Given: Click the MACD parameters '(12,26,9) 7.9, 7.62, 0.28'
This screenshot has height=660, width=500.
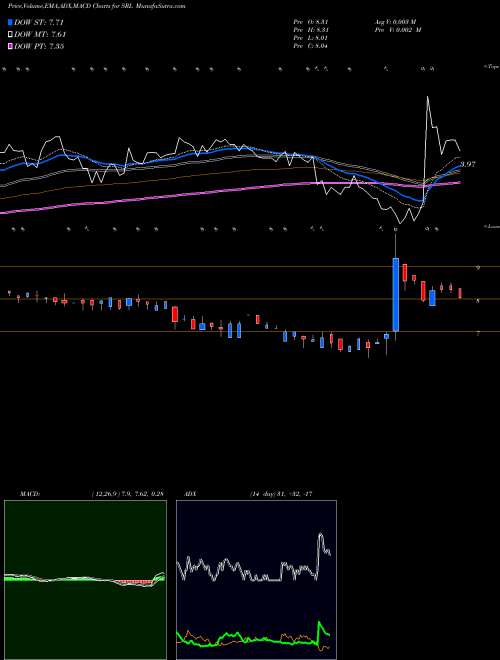Looking at the screenshot, I should pyautogui.click(x=127, y=493).
